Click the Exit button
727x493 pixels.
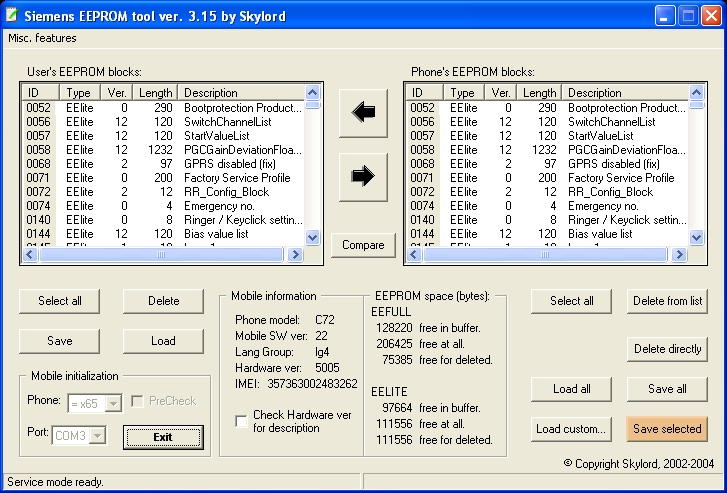point(163,437)
